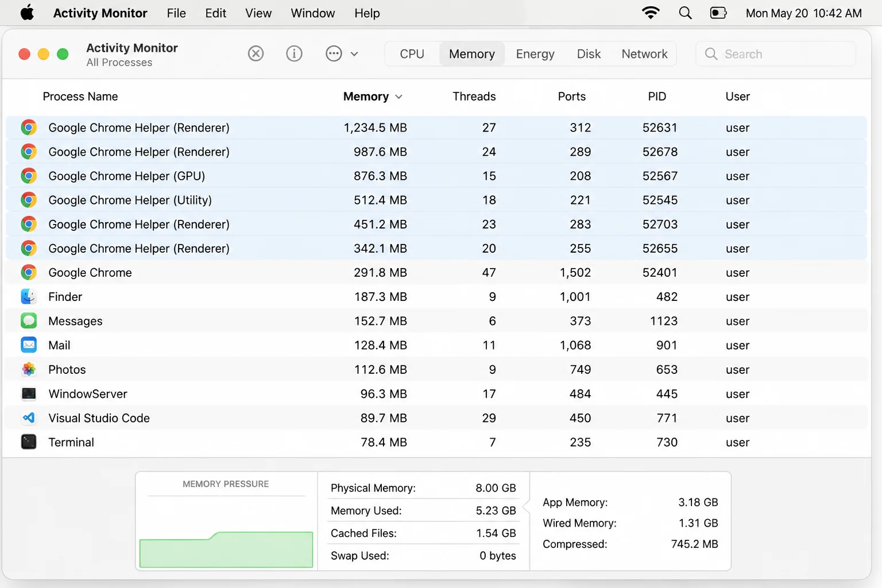Click the WindowServer process icon

coord(29,393)
